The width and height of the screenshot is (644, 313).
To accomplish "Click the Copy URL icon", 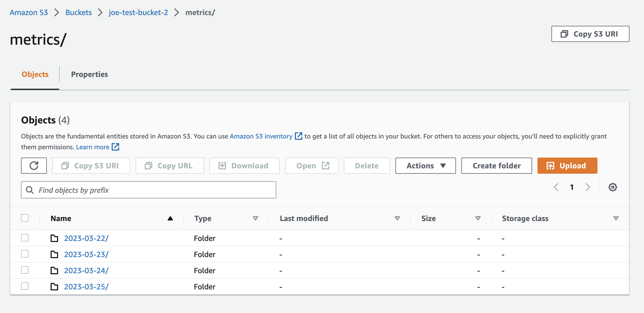I will 148,166.
